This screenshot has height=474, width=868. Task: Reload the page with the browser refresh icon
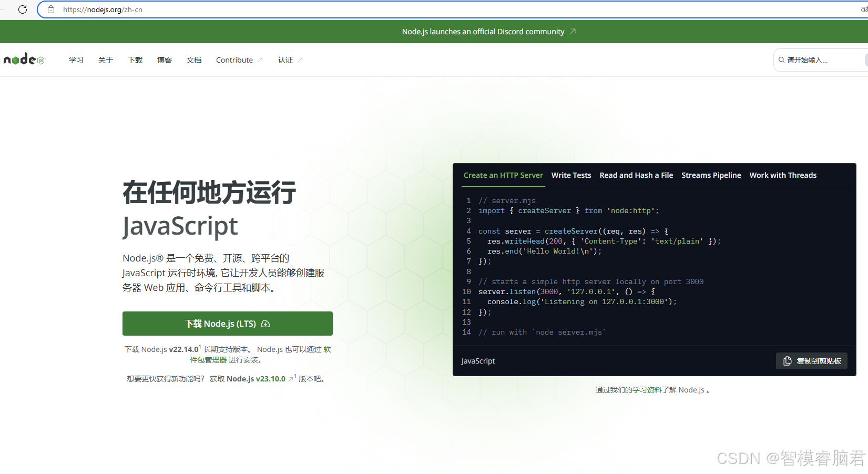[23, 9]
